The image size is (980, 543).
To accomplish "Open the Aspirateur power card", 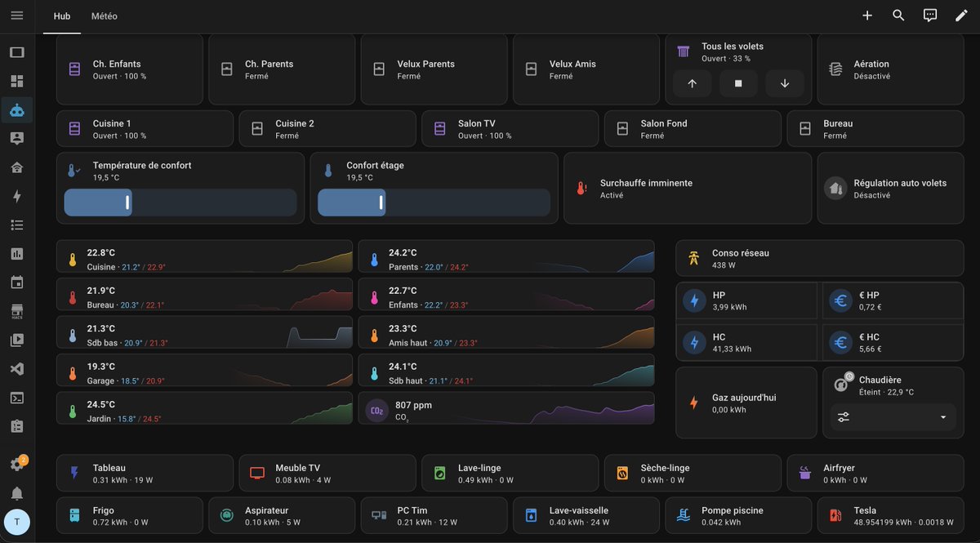I will (282, 516).
